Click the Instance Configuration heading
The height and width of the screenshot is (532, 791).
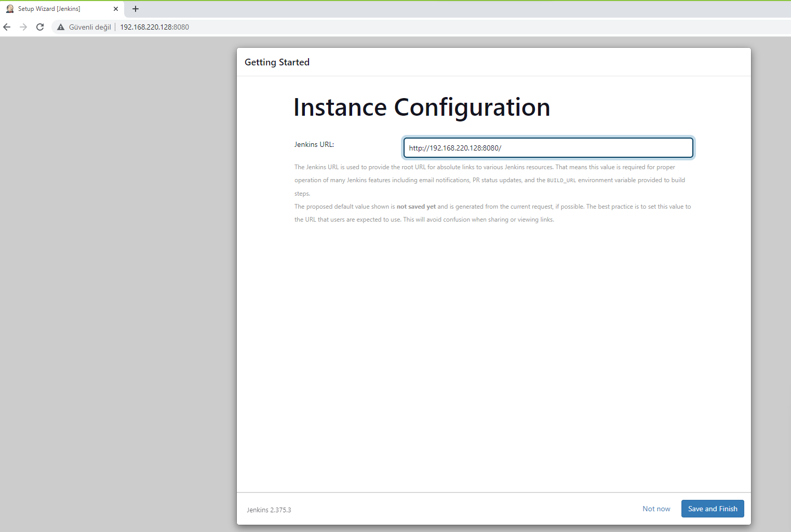coord(422,107)
